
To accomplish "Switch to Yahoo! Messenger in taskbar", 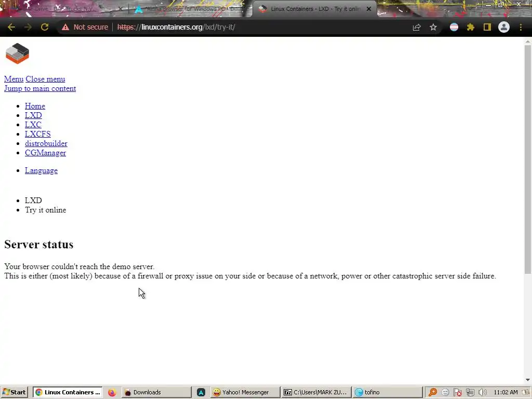I will click(245, 392).
